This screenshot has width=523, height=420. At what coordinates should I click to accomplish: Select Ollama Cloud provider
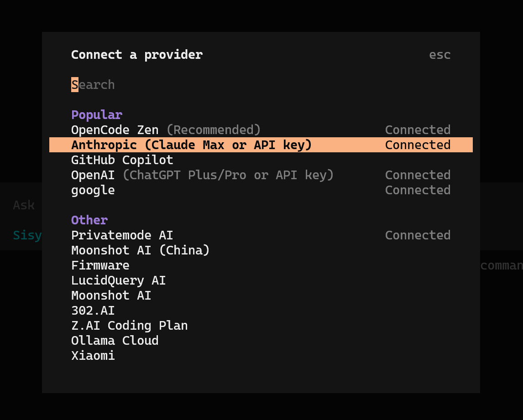(261, 340)
